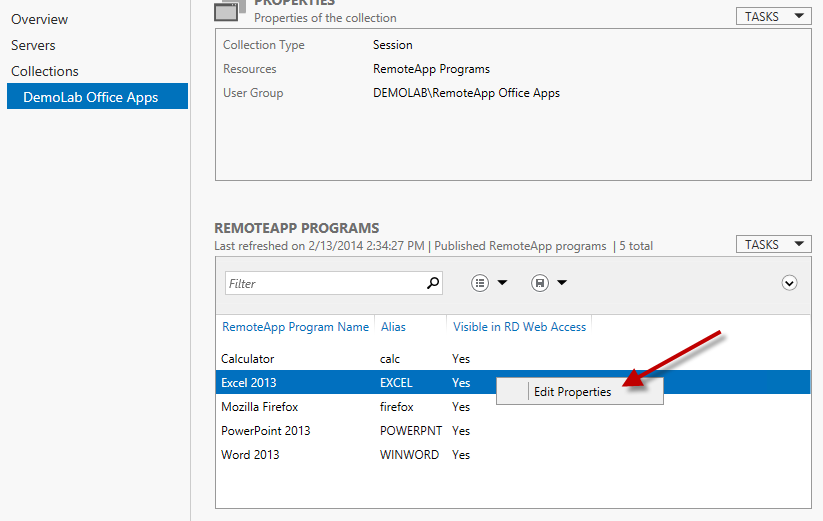This screenshot has height=521, width=823.
Task: Type in the Filter text field
Action: [322, 283]
